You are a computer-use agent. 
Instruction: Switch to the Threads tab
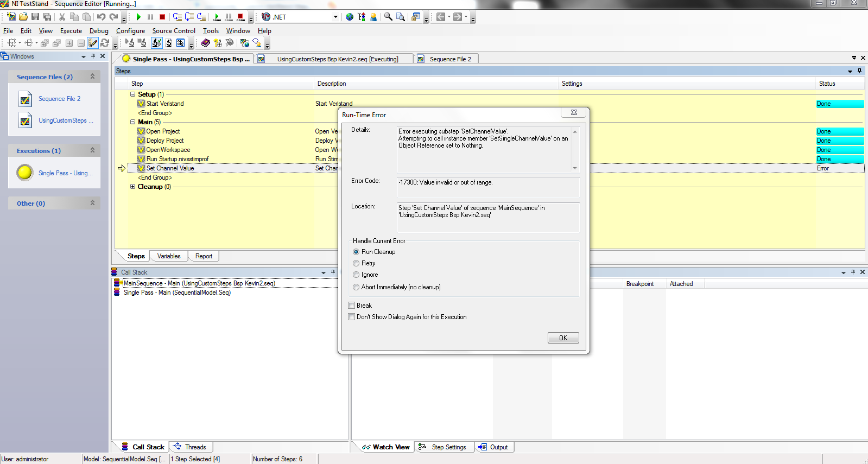point(191,447)
